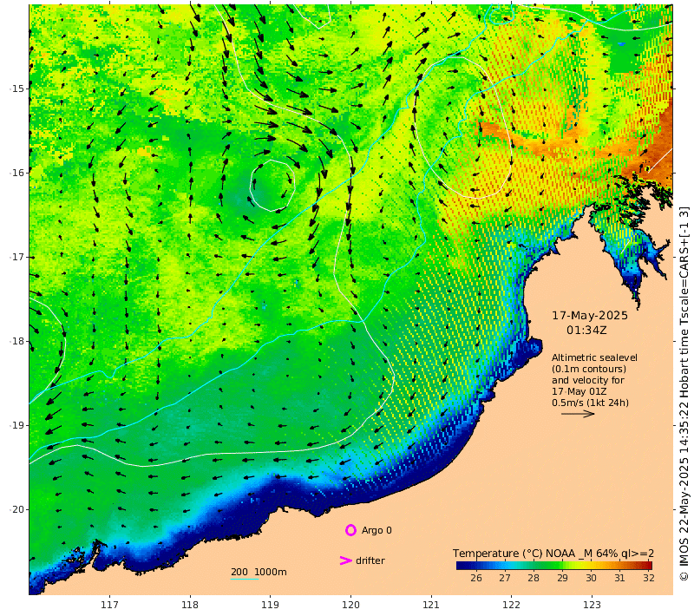Click the magenta drifter arrow symbol
694x616 pixels.
[345, 560]
